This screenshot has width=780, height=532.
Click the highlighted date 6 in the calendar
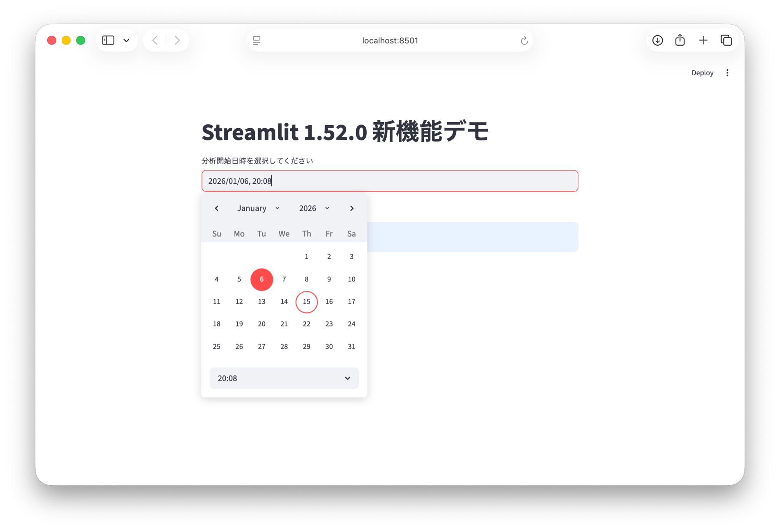coord(262,279)
